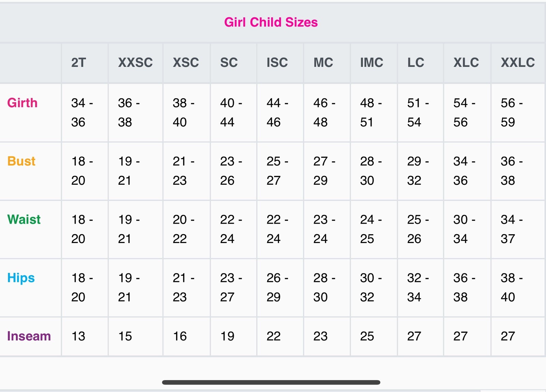Click the Inseam value 13 for 2T
The width and height of the screenshot is (546, 392).
(78, 336)
